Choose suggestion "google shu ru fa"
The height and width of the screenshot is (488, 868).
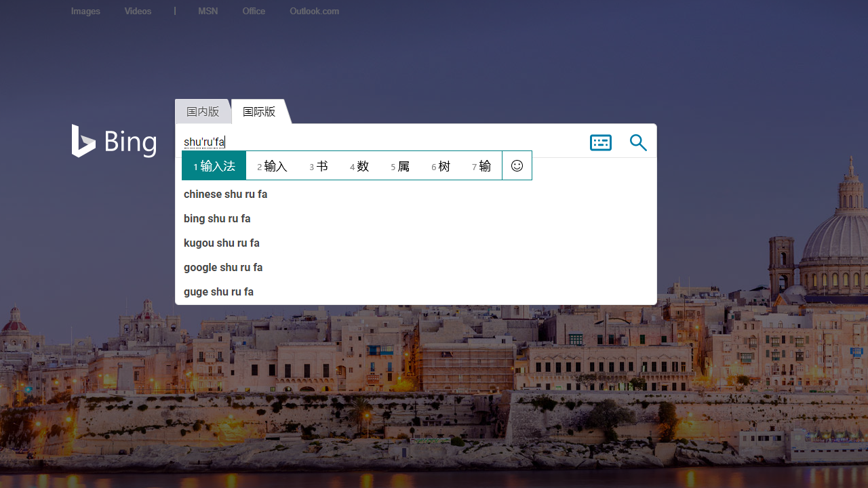tap(223, 268)
